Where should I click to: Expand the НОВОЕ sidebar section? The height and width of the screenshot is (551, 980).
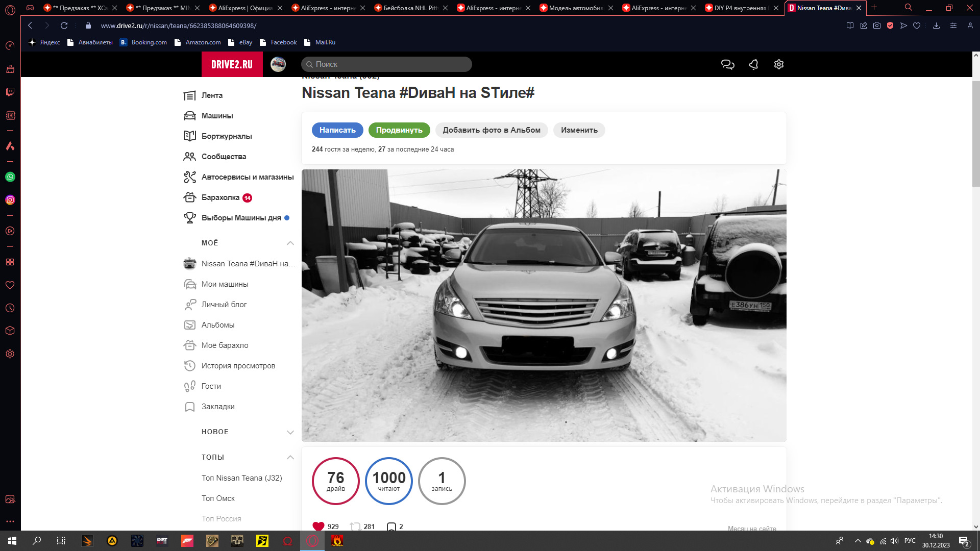pyautogui.click(x=290, y=432)
